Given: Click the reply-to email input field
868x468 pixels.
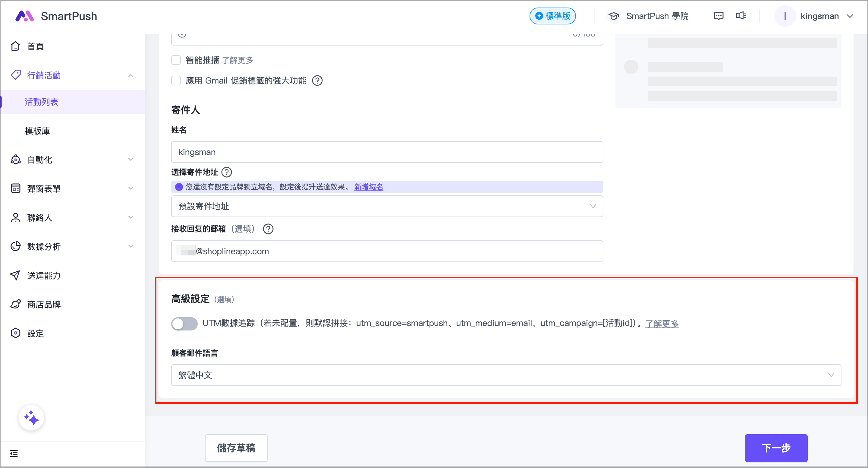Looking at the screenshot, I should pos(387,251).
